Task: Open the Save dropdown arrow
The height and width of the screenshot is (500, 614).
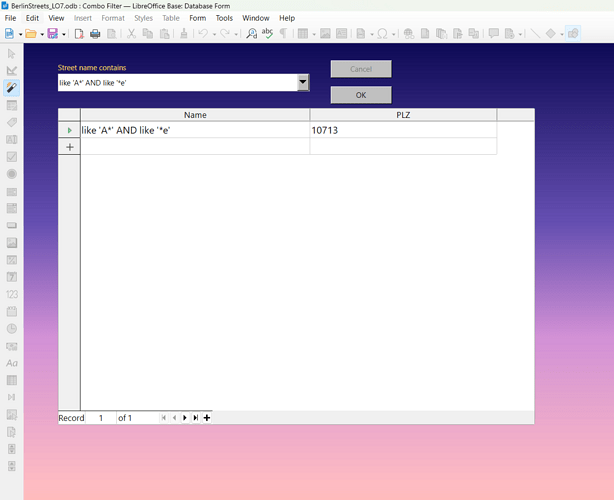Action: pyautogui.click(x=63, y=33)
